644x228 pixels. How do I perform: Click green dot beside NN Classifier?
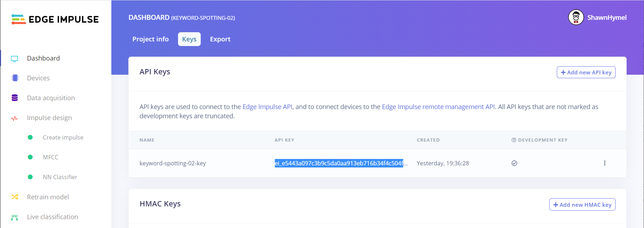[30, 177]
